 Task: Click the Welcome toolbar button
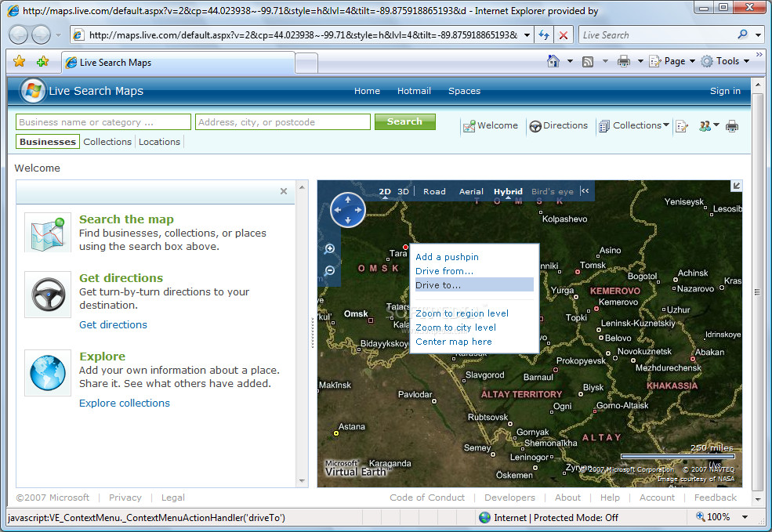[491, 126]
